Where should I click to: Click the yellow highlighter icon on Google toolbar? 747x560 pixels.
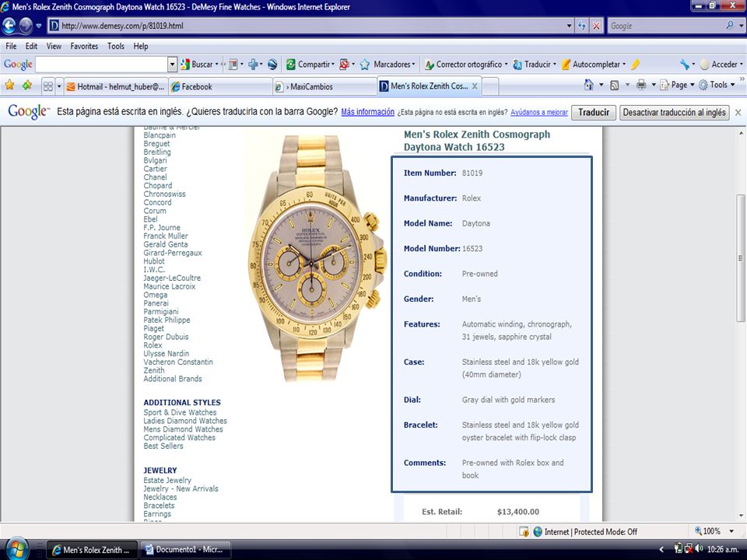[635, 65]
